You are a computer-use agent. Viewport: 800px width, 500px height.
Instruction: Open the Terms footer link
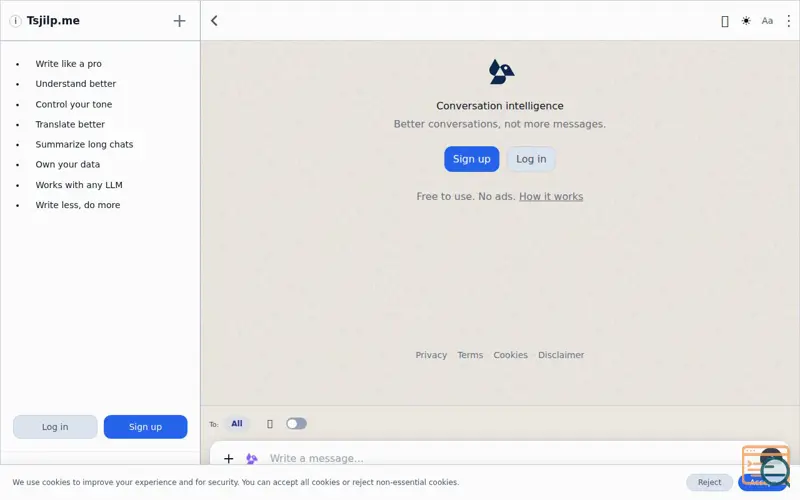tap(470, 355)
